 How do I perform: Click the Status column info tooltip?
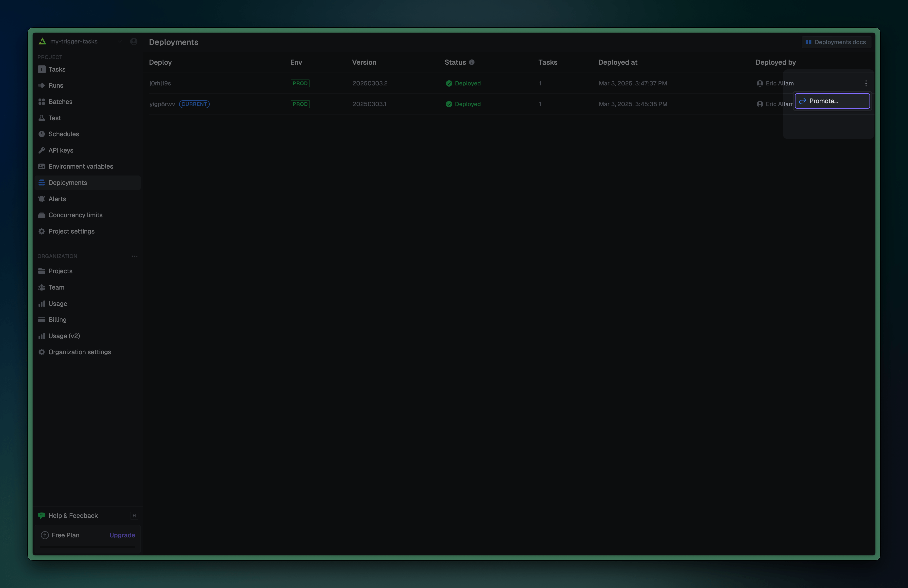coord(472,62)
